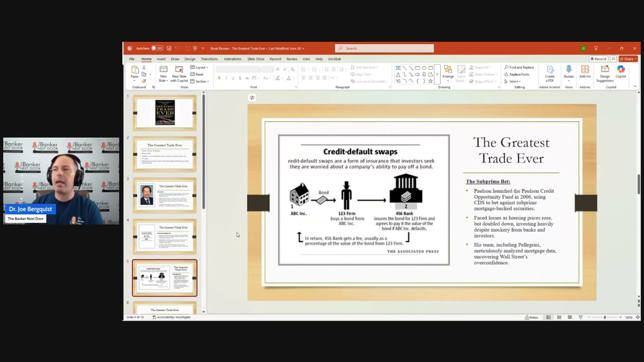Click the Increase Font Size icon
The width and height of the screenshot is (644, 362).
278,69
